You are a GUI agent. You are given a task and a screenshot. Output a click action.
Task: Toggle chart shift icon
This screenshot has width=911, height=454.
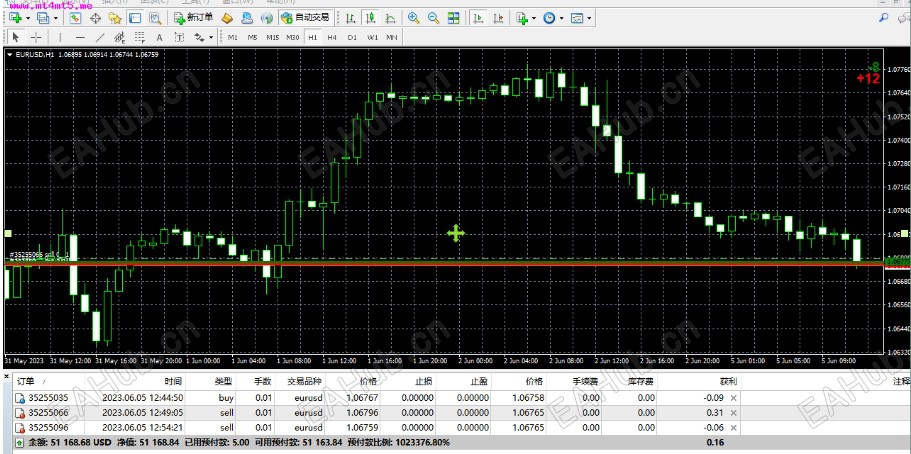(498, 18)
